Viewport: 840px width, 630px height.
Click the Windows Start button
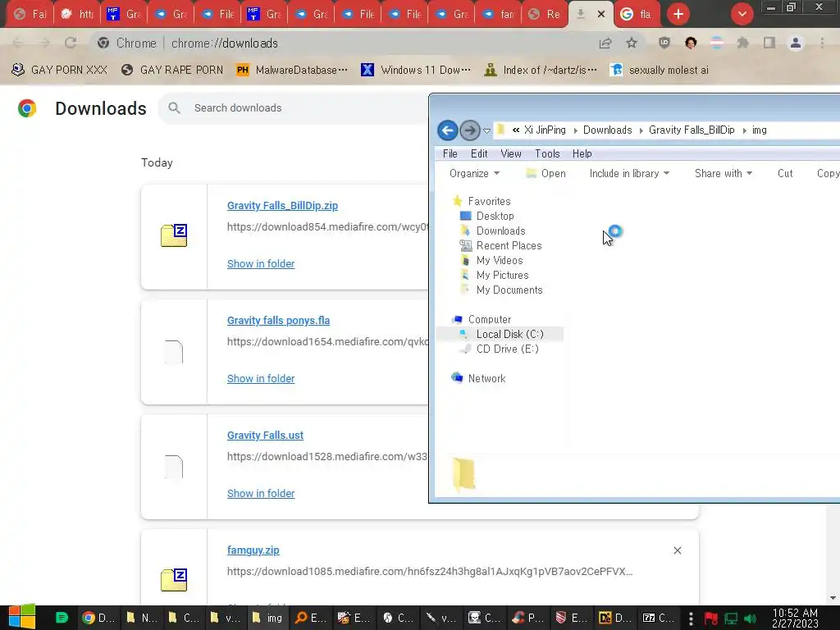click(x=21, y=617)
